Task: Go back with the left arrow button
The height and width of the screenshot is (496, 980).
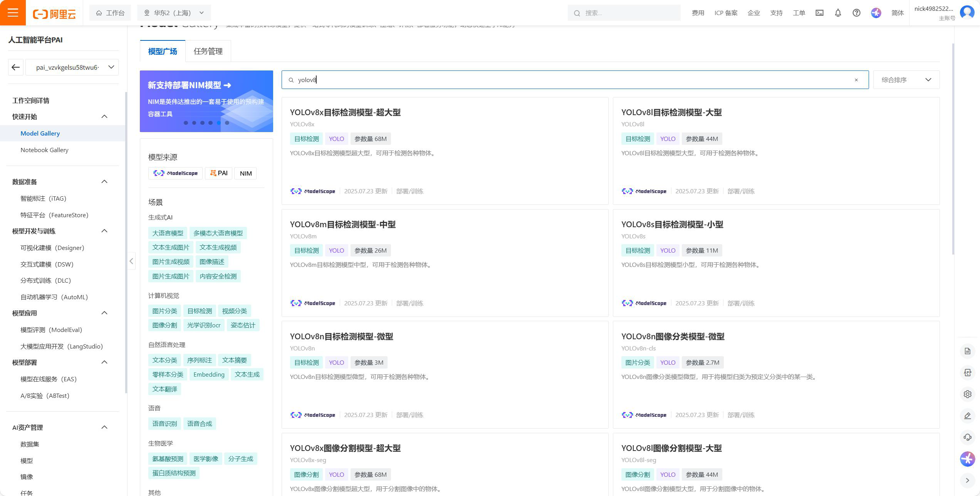Action: (x=15, y=67)
